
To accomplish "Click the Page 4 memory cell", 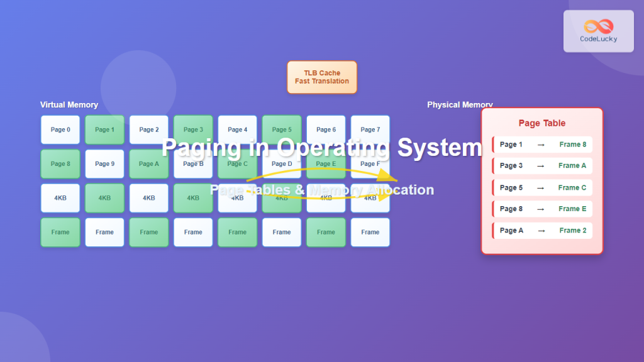I will (x=237, y=129).
